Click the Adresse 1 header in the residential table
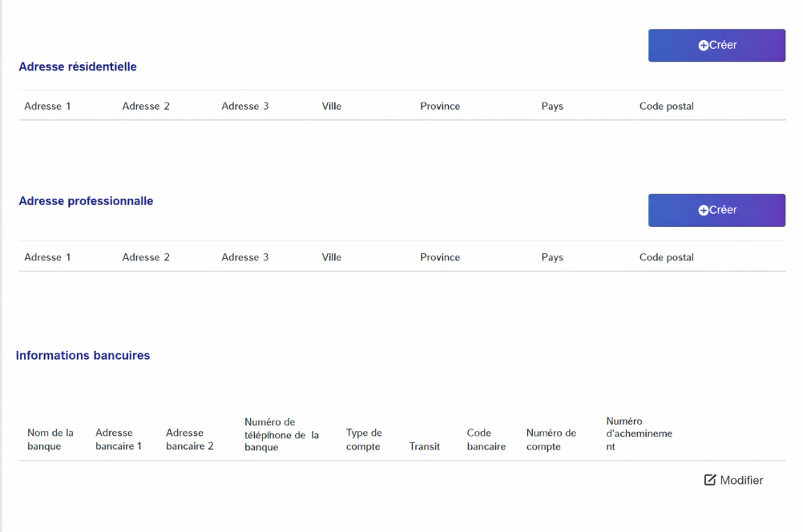The image size is (803, 532). [x=47, y=106]
